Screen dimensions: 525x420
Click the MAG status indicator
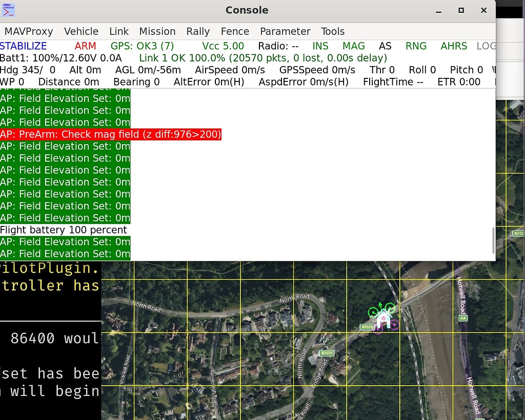pos(353,46)
